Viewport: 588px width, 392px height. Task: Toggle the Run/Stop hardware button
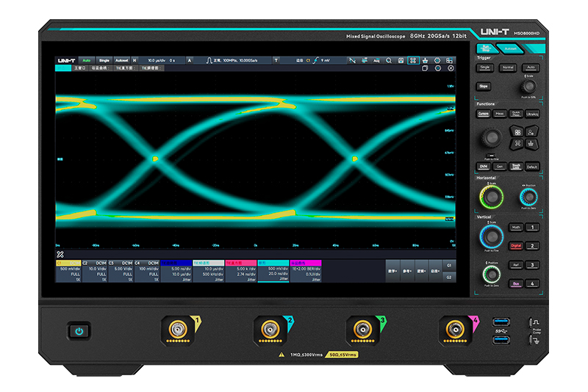coord(486,48)
